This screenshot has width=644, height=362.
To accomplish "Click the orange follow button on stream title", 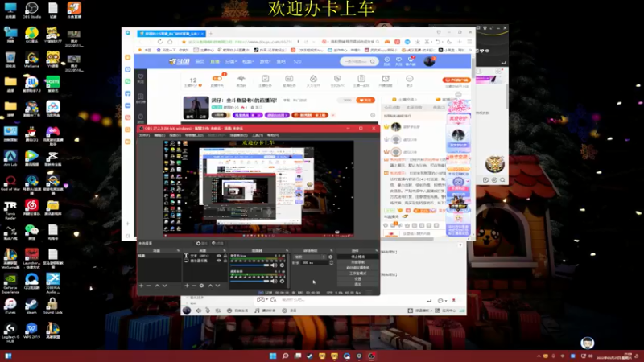I will click(365, 100).
